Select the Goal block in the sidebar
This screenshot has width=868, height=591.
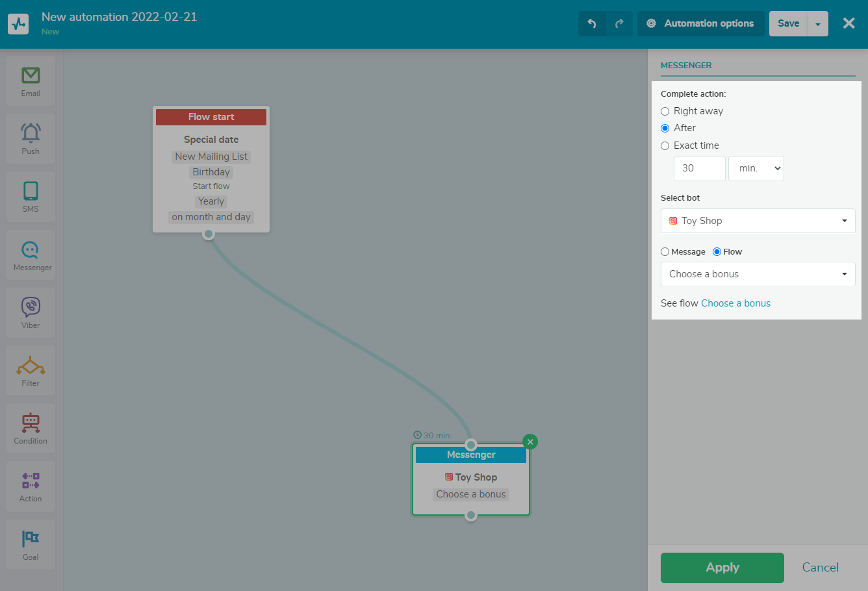[30, 543]
